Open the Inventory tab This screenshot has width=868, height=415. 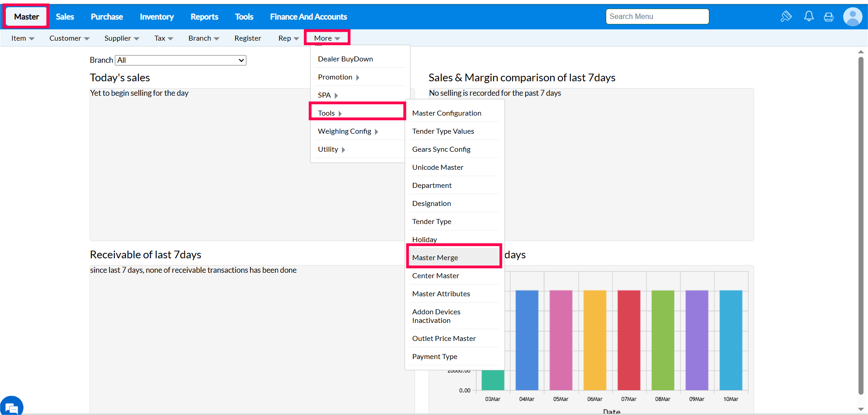coord(156,17)
